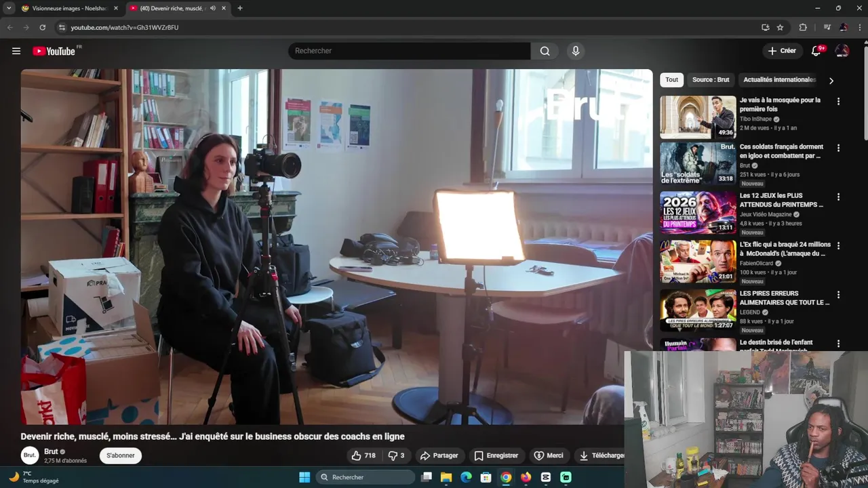Bookmark this page with star icon
This screenshot has width=868, height=488.
(780, 27)
